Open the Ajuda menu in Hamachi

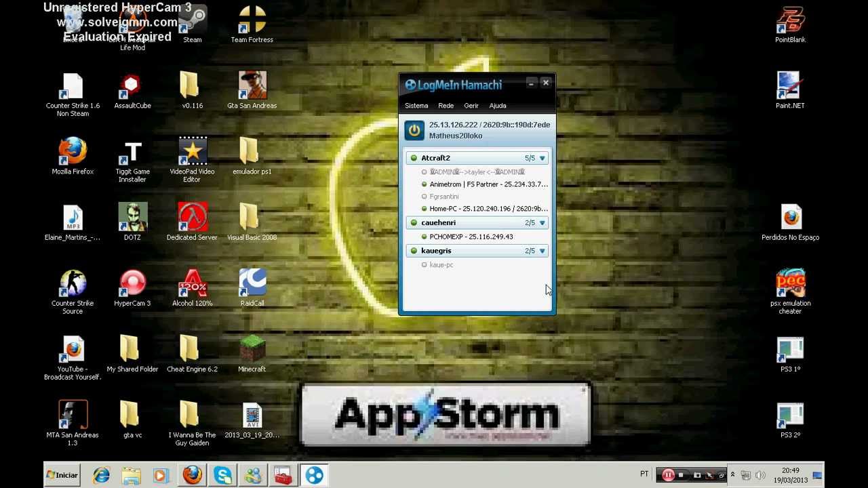[x=498, y=106]
